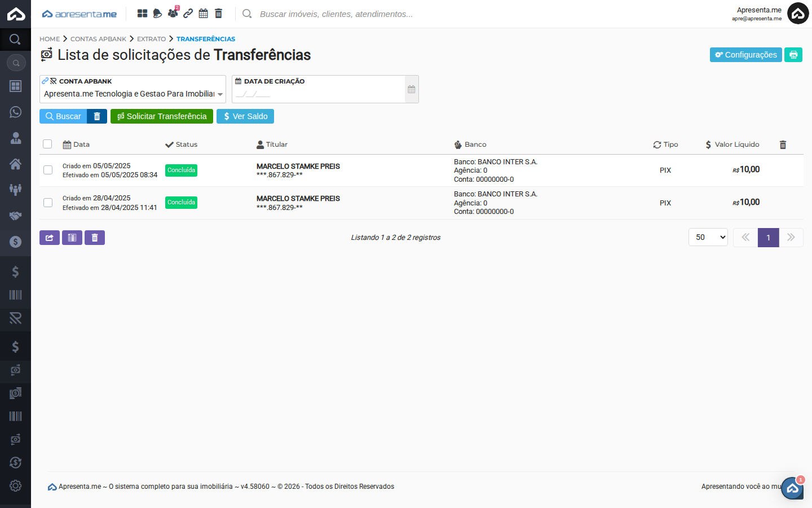Click the print icon button
The width and height of the screenshot is (812, 508).
(x=793, y=55)
